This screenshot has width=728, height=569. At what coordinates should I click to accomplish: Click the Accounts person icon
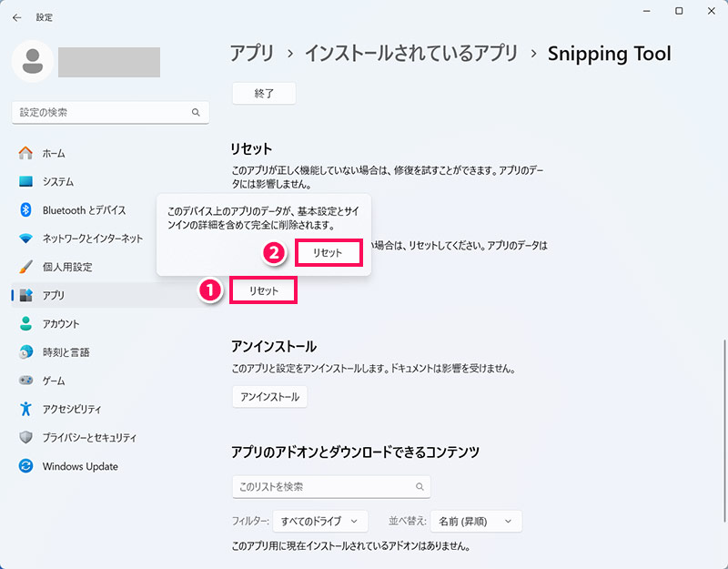(x=25, y=324)
